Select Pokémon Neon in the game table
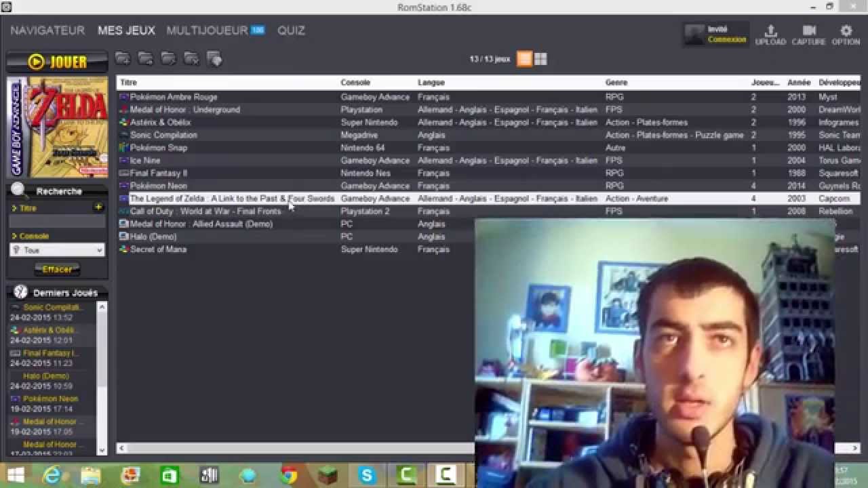Screen dimensions: 868x488 488,186
